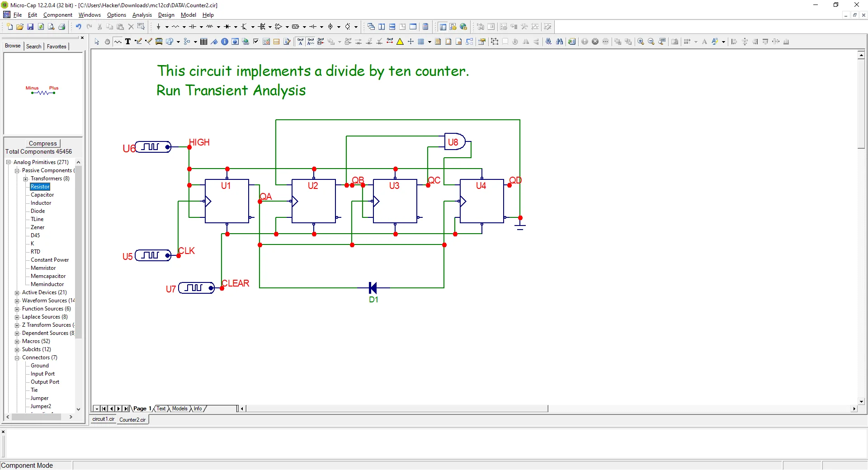868x470 pixels.
Task: Expand Transformers in the component tree
Action: pos(26,179)
